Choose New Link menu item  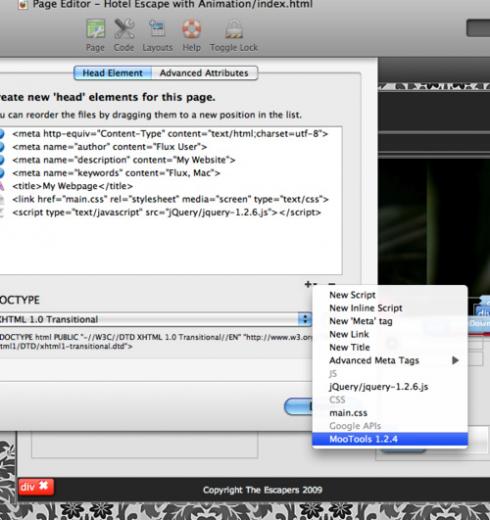tap(390, 334)
